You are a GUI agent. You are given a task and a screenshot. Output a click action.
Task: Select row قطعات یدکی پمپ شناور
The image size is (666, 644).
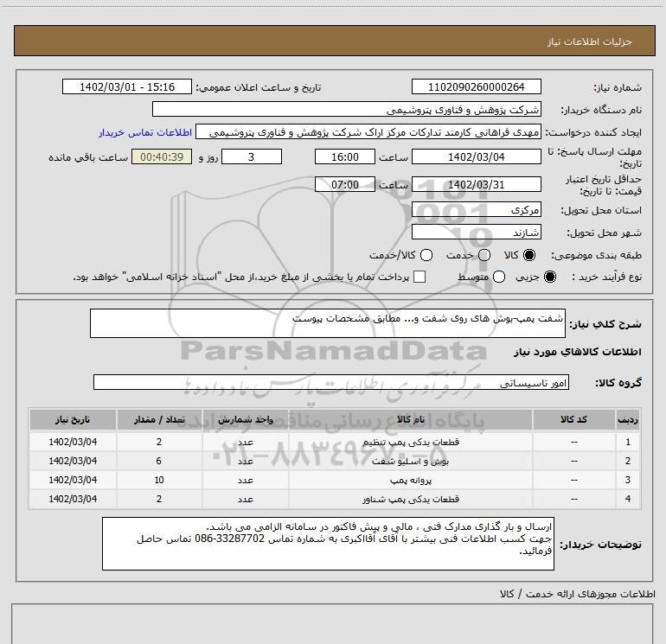(x=335, y=499)
